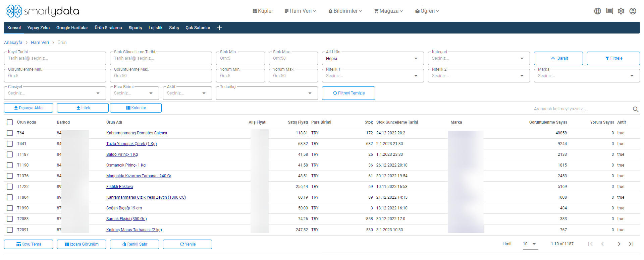
Task: Switch to the Google Haritalar tab
Action: pyautogui.click(x=72, y=28)
